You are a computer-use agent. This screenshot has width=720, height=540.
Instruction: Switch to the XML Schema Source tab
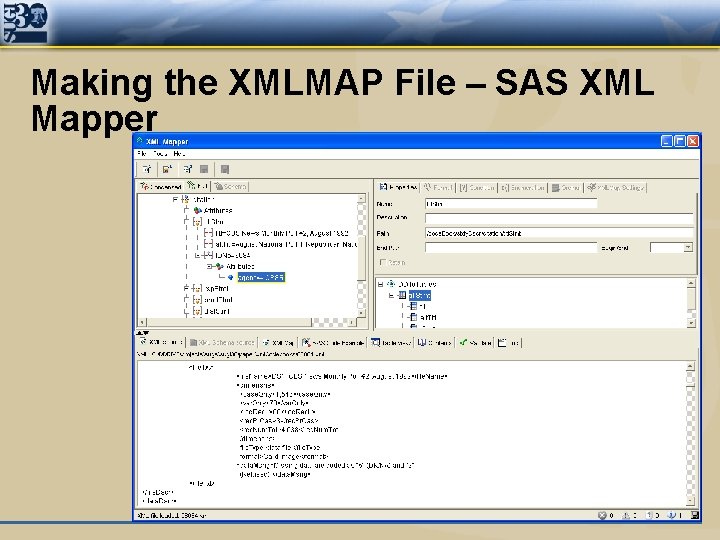222,343
